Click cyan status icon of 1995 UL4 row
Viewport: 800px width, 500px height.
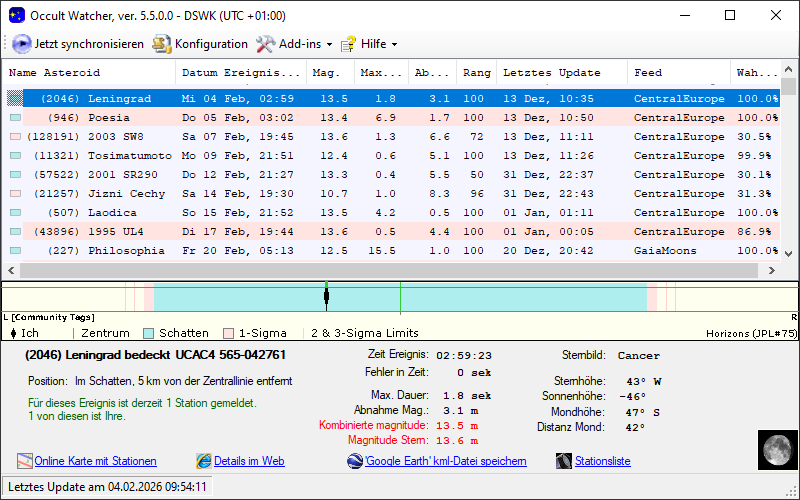(x=15, y=232)
